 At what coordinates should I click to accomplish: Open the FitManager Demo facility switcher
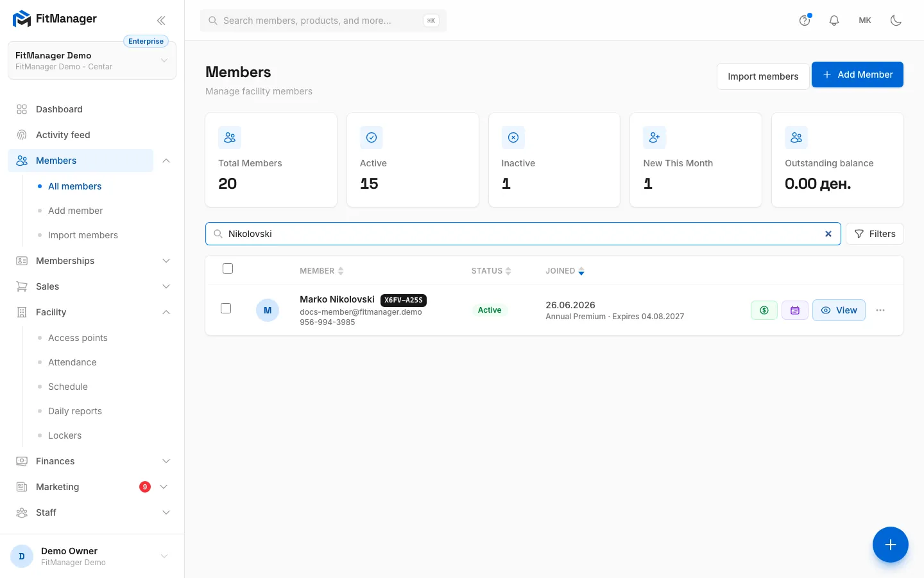[x=92, y=61]
